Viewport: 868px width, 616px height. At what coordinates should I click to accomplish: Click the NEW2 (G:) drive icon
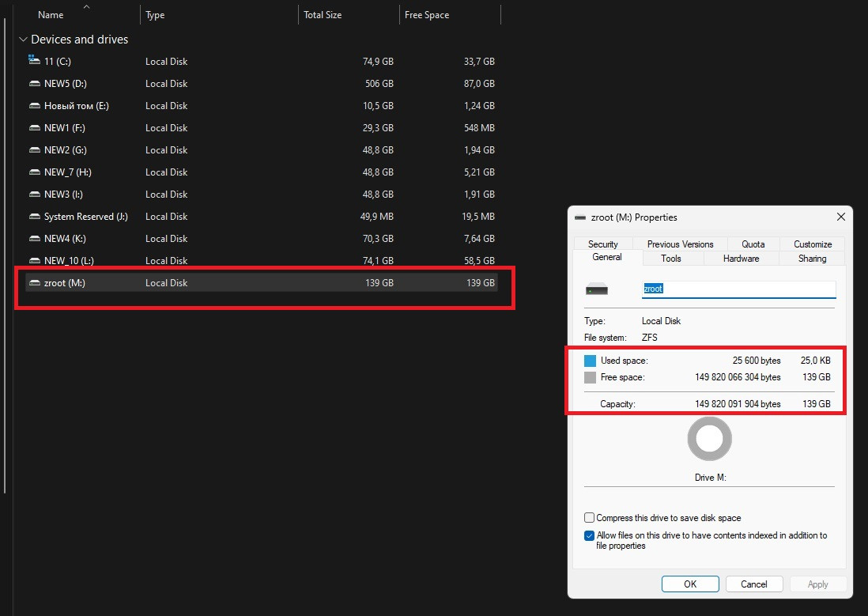click(34, 150)
